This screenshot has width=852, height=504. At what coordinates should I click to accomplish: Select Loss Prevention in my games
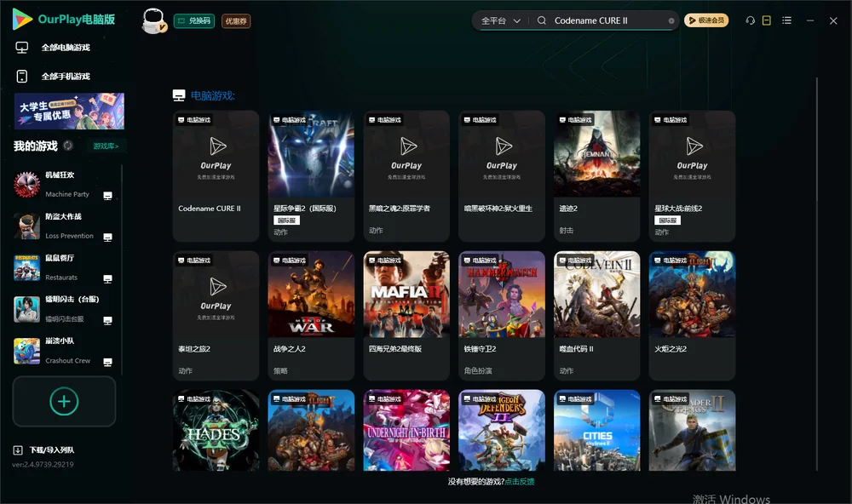[x=64, y=226]
